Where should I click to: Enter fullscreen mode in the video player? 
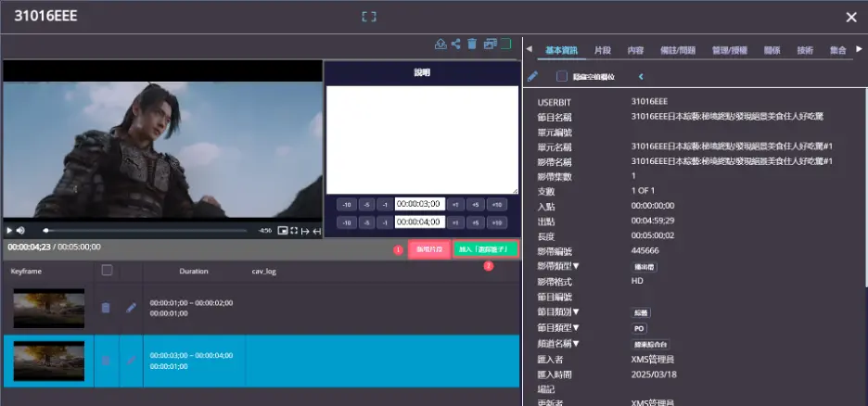[294, 230]
